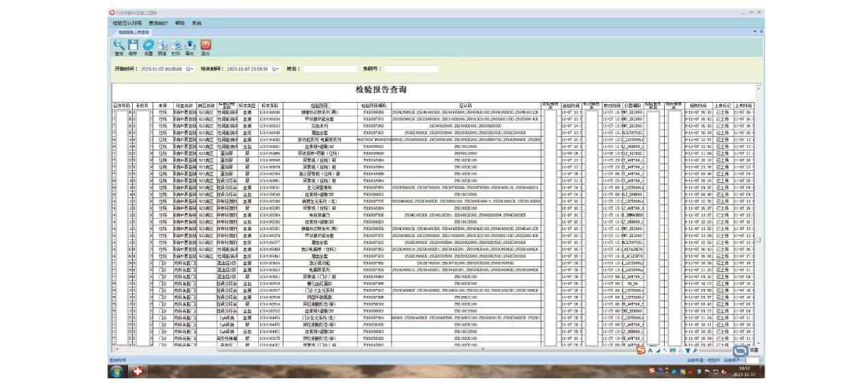The width and height of the screenshot is (868, 383).
Task: Click the 保存 floppy disk save icon
Action: pos(133,45)
